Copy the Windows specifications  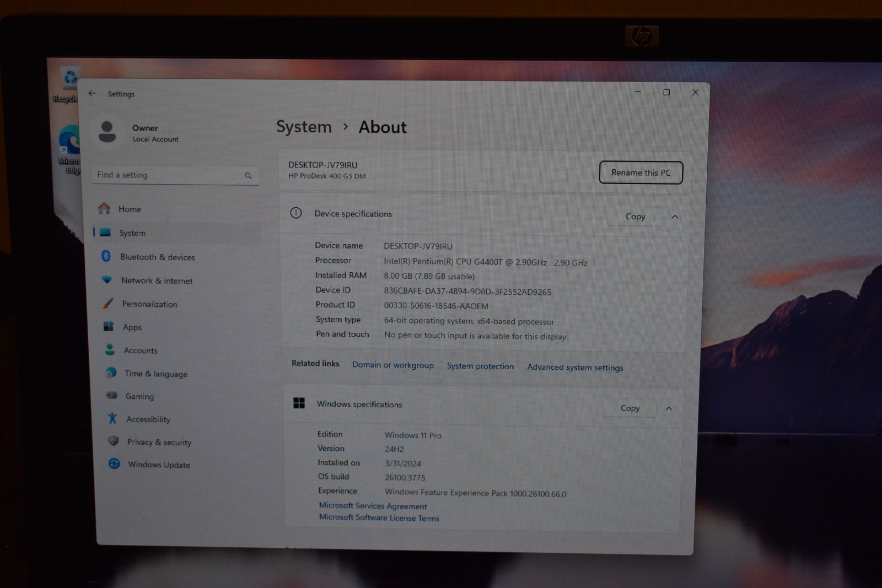[630, 408]
